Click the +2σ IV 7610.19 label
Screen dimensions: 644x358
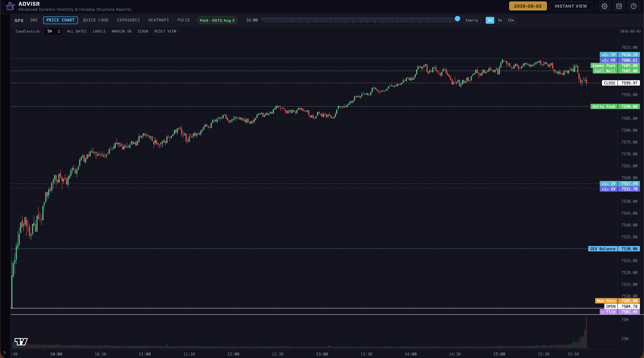click(620, 55)
